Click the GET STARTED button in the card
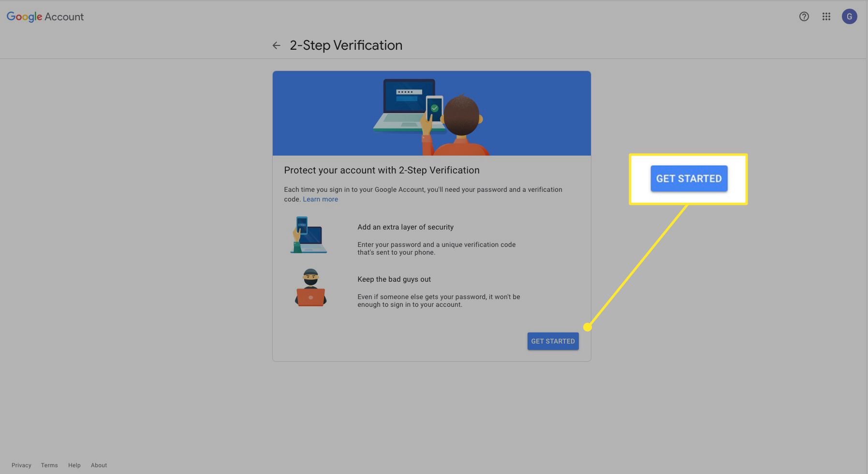 click(553, 341)
